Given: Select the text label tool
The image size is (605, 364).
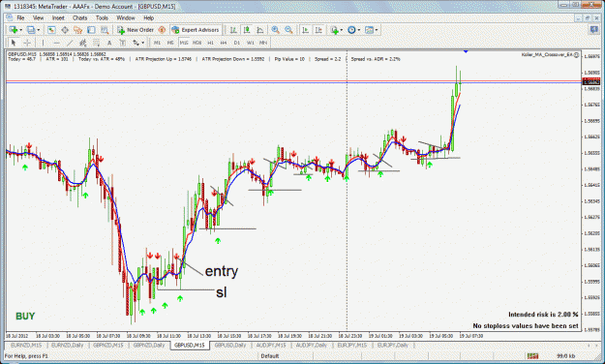Looking at the screenshot, I should click(122, 43).
